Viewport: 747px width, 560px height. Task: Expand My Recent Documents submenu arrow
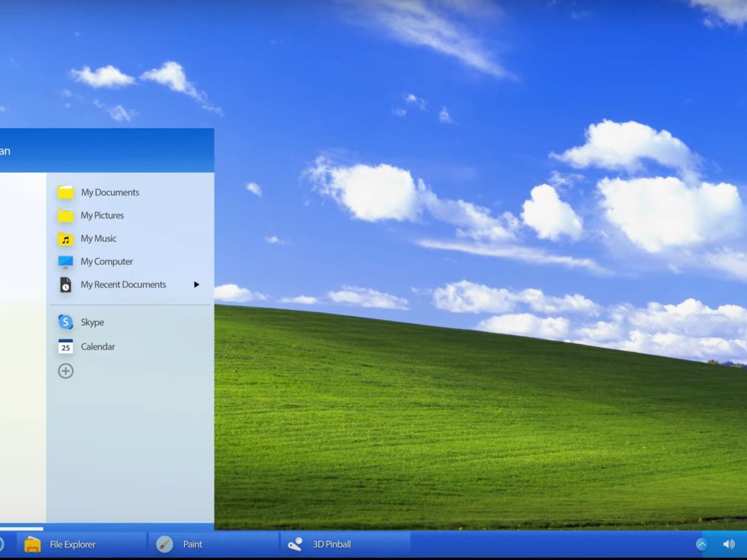pyautogui.click(x=196, y=284)
